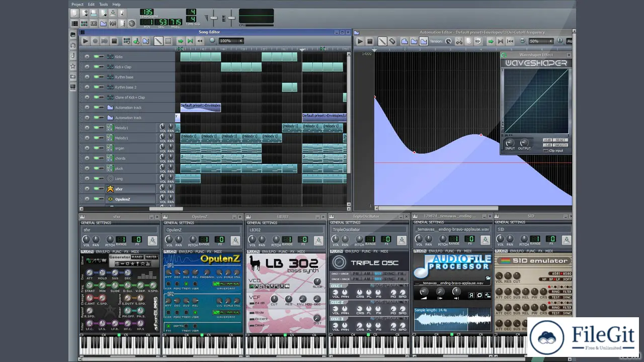
Task: Click RAND button in sfxr plugin
Action: pos(137,257)
